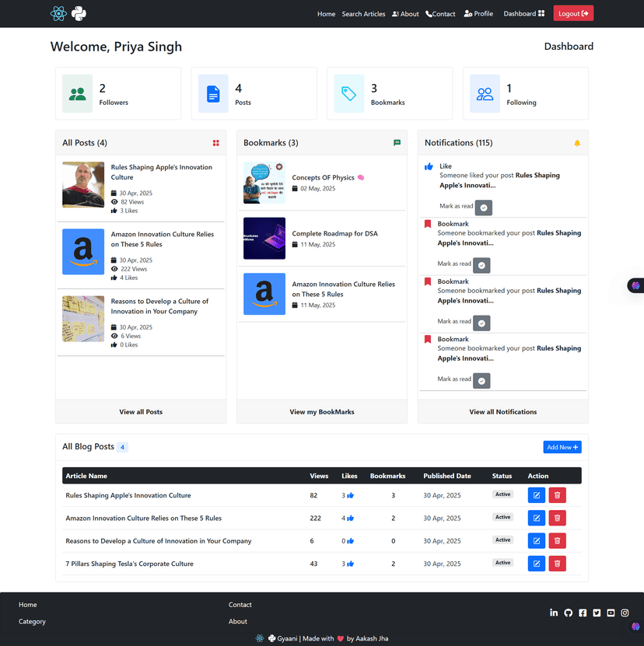Click the Logout button
Viewport: 644px width, 646px height.
coord(573,13)
